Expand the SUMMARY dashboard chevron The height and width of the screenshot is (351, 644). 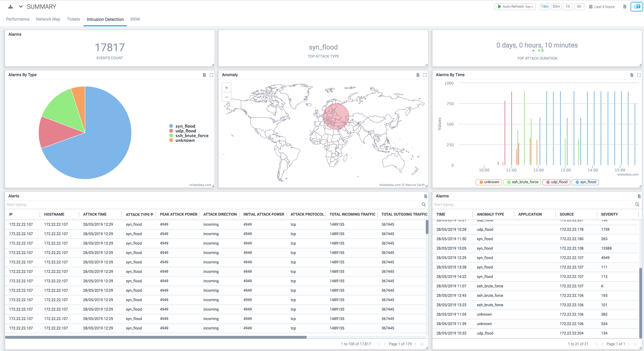[21, 7]
